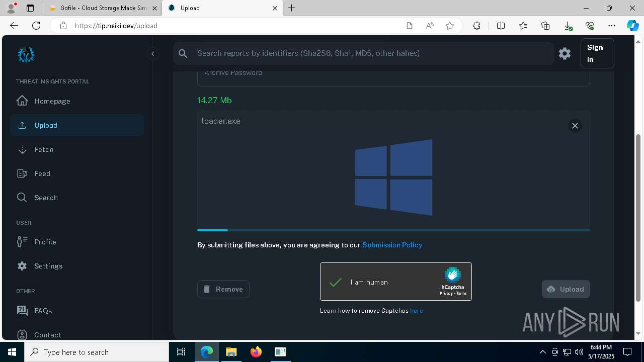Add this page to favorites star
Screen dimensions: 644x362
coord(450,26)
